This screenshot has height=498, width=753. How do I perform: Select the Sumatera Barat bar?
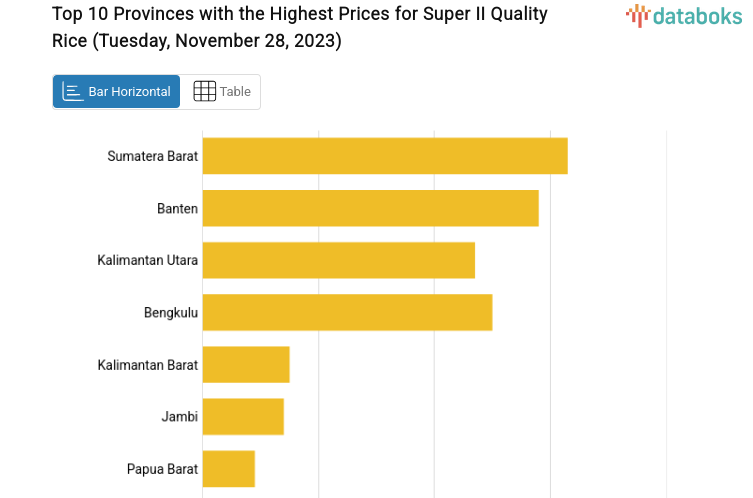click(385, 156)
